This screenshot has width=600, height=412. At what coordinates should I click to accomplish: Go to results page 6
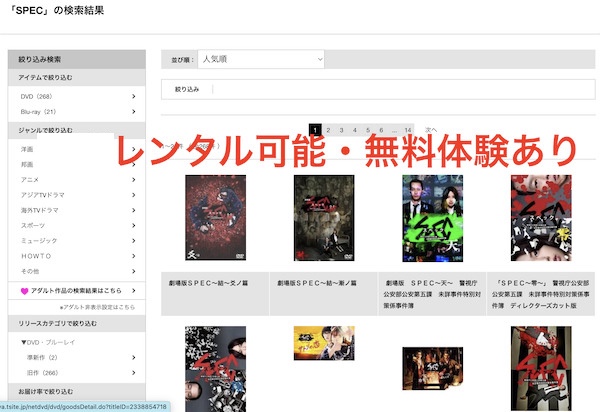click(x=381, y=130)
